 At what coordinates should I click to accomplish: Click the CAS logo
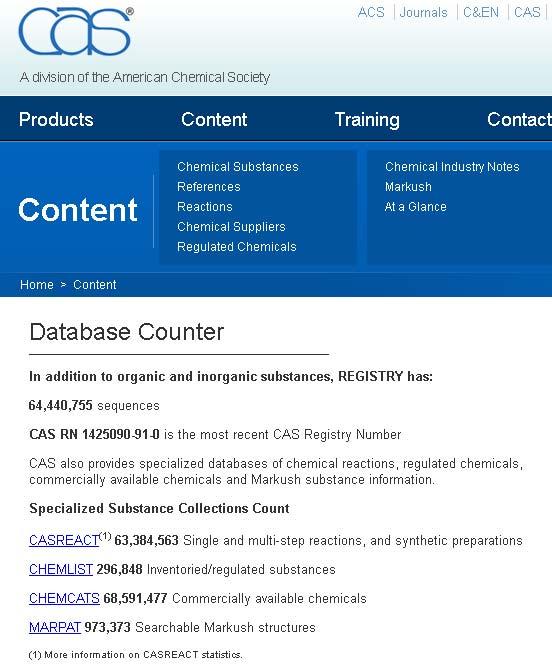click(x=76, y=31)
